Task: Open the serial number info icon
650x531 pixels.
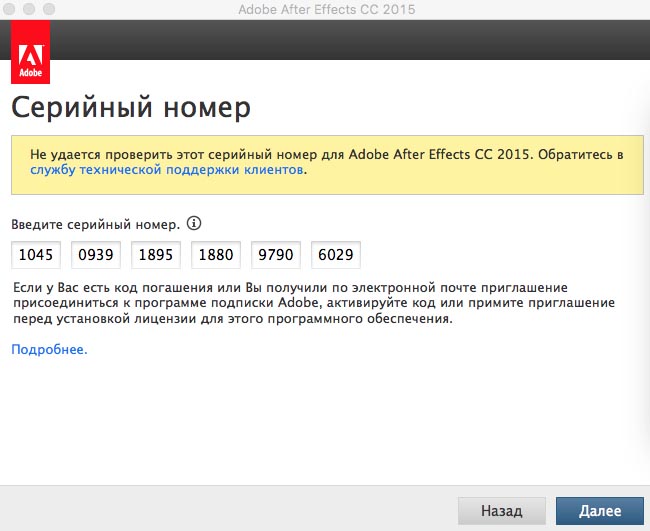Action: tap(194, 223)
